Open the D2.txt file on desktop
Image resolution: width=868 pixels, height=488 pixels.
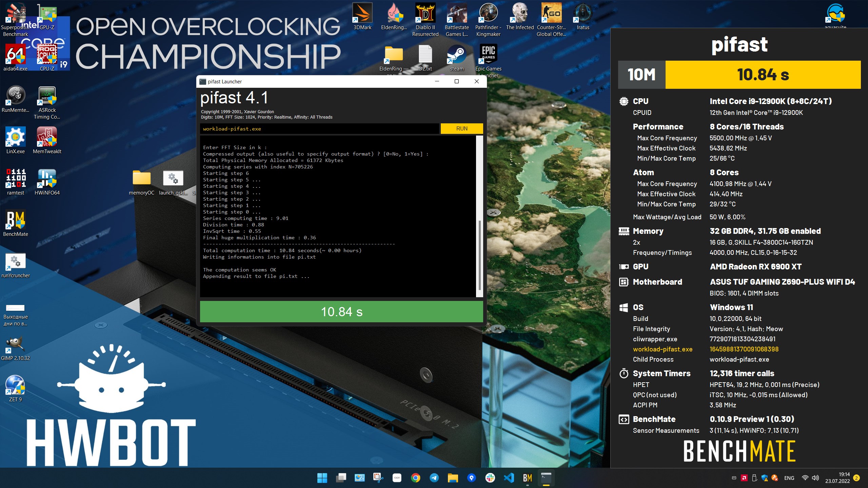(x=425, y=58)
